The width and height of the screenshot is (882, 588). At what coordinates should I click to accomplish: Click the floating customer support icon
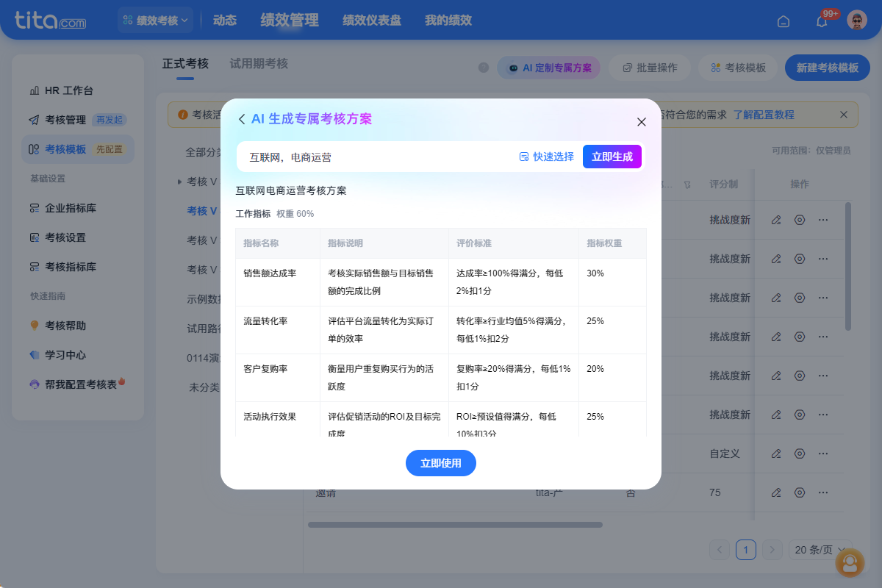(x=850, y=563)
